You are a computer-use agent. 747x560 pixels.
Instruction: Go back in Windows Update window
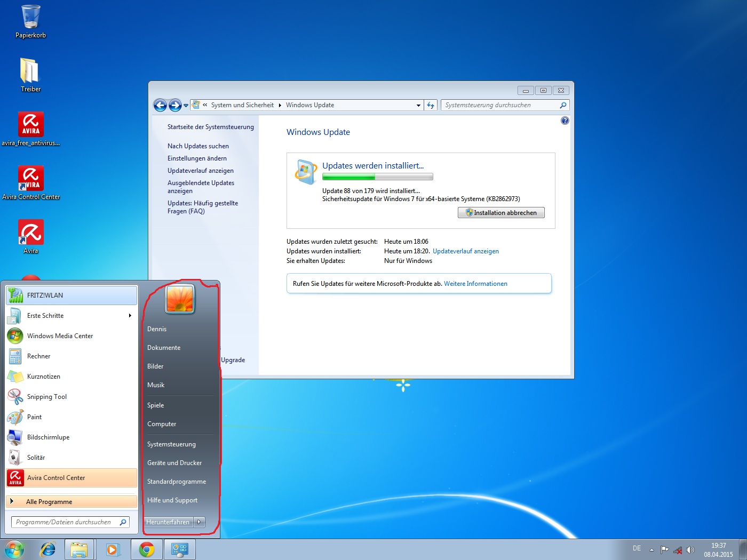(x=160, y=105)
